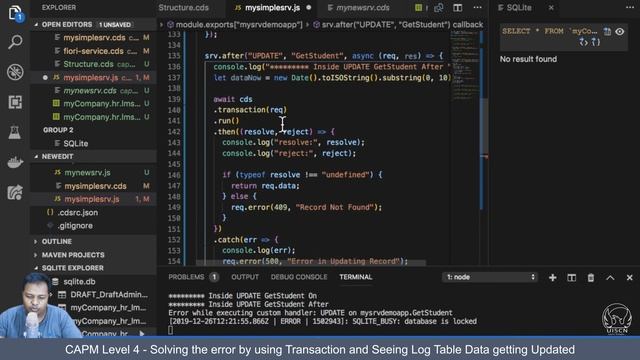Export SQLite query result icon
Image resolution: width=640 pixels, height=360 pixels.
pyautogui.click(x=607, y=31)
